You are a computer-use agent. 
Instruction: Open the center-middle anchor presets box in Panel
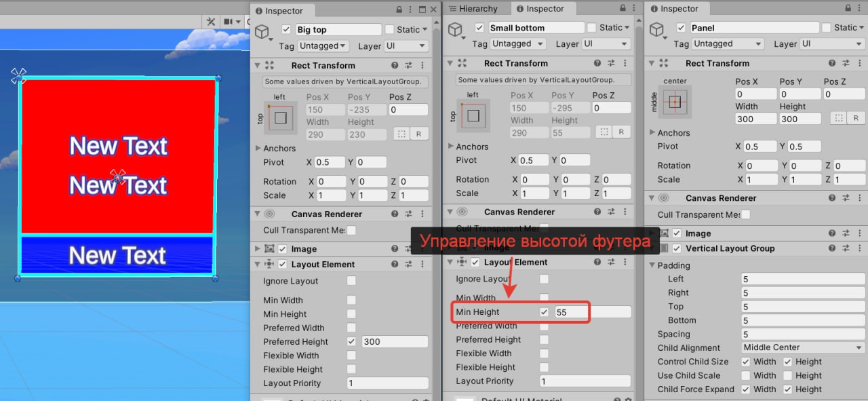click(674, 102)
